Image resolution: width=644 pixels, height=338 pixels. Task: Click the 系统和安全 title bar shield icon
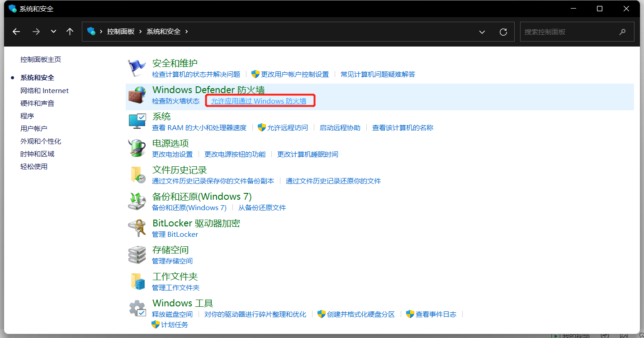12,9
